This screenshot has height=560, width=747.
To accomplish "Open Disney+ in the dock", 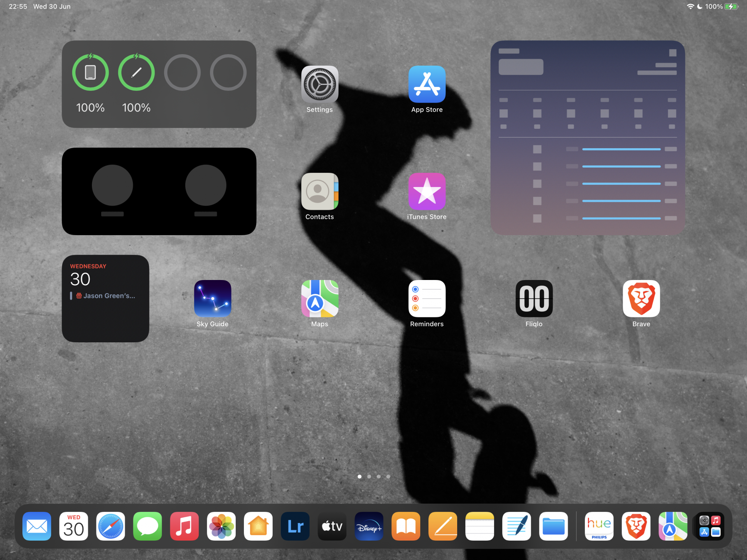I will [369, 526].
